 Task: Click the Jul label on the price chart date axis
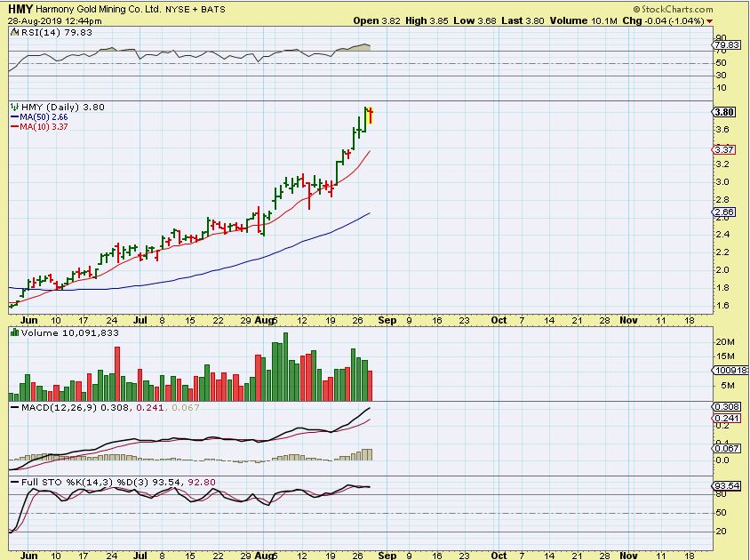pyautogui.click(x=140, y=320)
